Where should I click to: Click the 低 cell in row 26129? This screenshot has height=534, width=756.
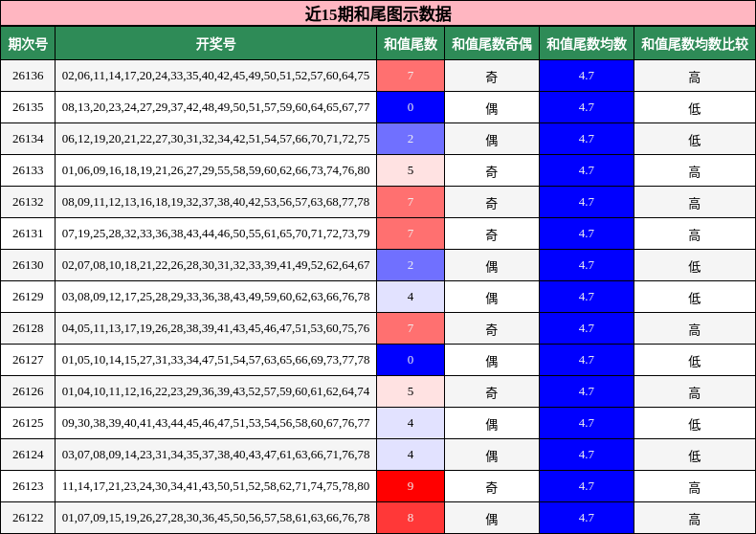[695, 297]
